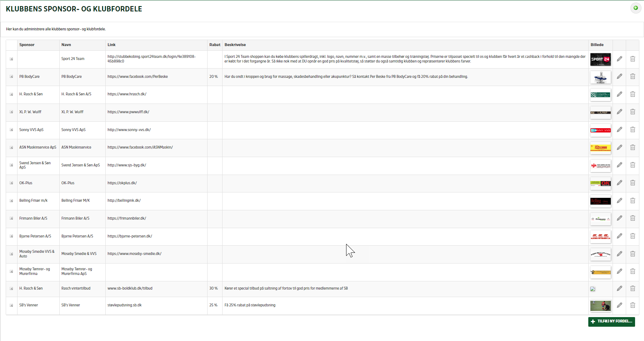Edit the OK-Plus row
Image resolution: width=644 pixels, height=341 pixels.
[x=619, y=182]
